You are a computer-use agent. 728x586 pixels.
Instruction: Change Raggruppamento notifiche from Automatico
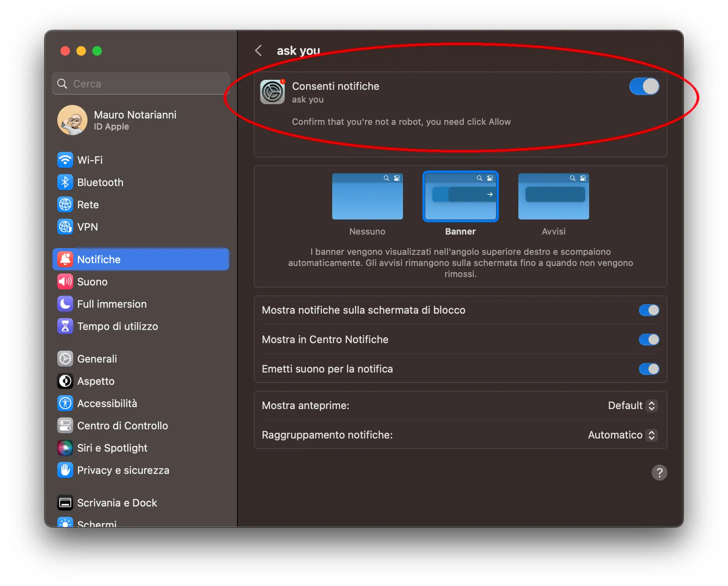622,435
